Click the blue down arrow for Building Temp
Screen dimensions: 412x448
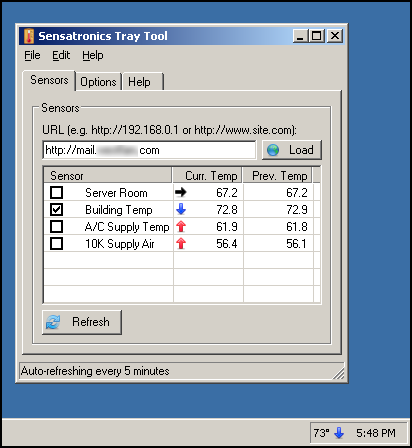(x=181, y=209)
